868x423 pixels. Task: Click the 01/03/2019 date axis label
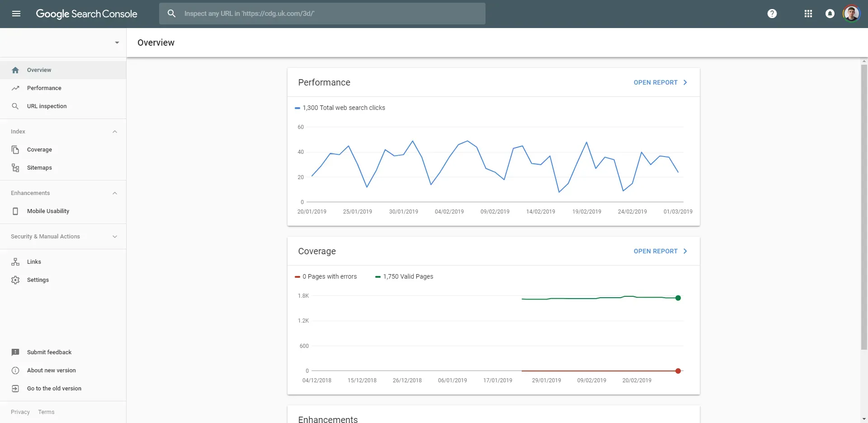pos(678,212)
